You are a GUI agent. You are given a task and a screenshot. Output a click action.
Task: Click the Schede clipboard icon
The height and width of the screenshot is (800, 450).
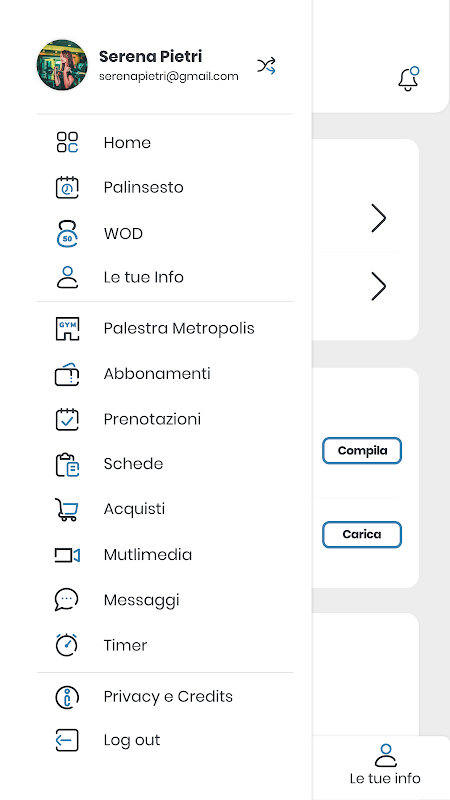click(x=67, y=464)
